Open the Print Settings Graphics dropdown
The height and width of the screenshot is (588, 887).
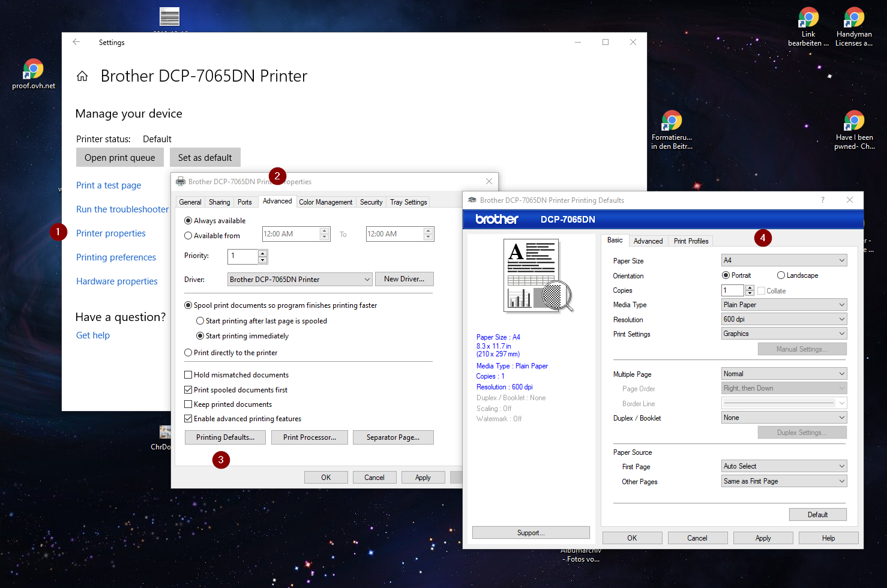(x=784, y=334)
